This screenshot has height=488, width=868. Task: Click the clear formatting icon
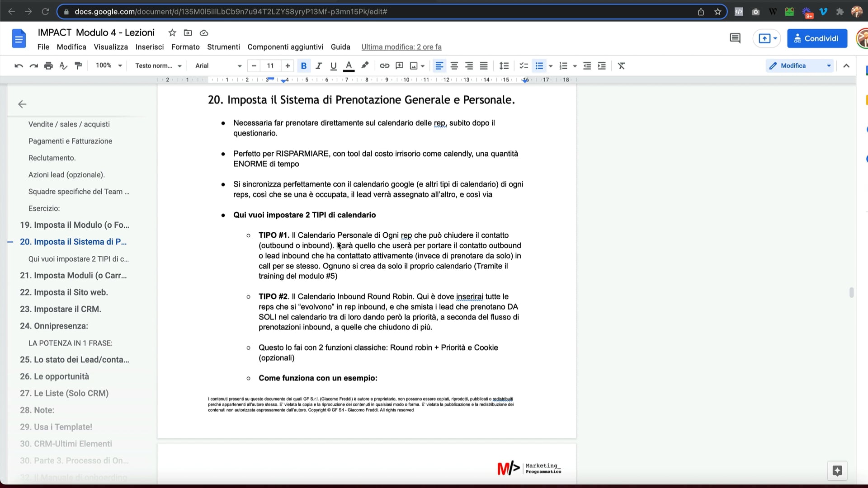point(621,66)
